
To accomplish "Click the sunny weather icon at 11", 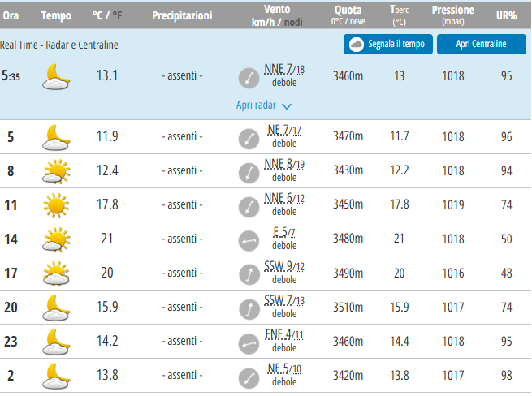I will click(56, 205).
